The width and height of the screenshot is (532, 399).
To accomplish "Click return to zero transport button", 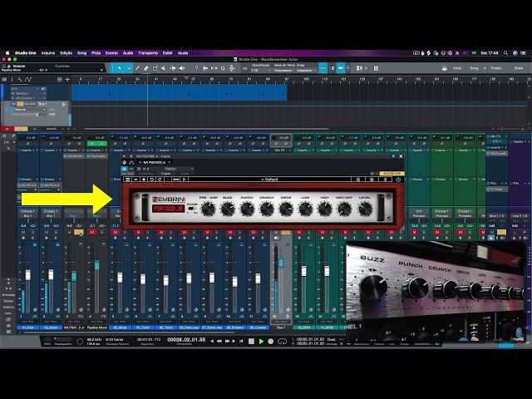I will tap(241, 341).
